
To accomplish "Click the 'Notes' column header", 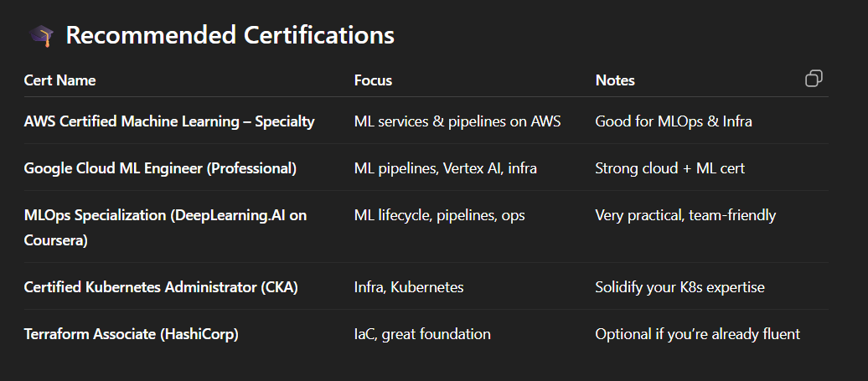I will pyautogui.click(x=615, y=80).
